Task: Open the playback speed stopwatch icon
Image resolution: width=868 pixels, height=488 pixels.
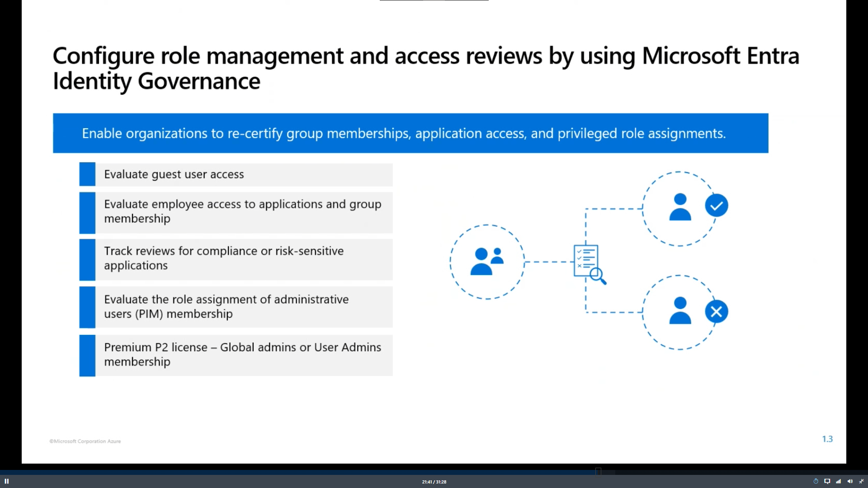Action: (816, 481)
